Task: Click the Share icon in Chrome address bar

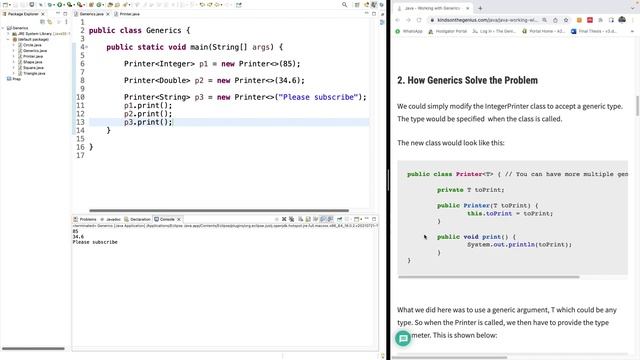Action: click(555, 20)
